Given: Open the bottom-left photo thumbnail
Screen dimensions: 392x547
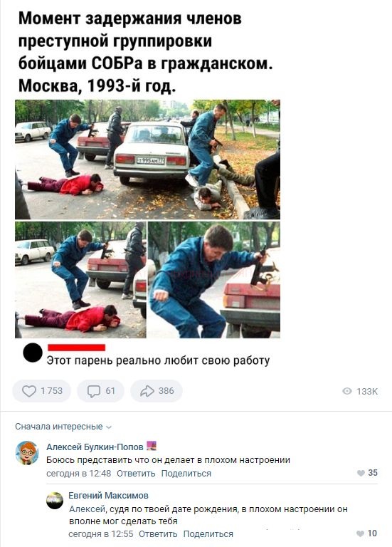Looking at the screenshot, I should [80, 280].
